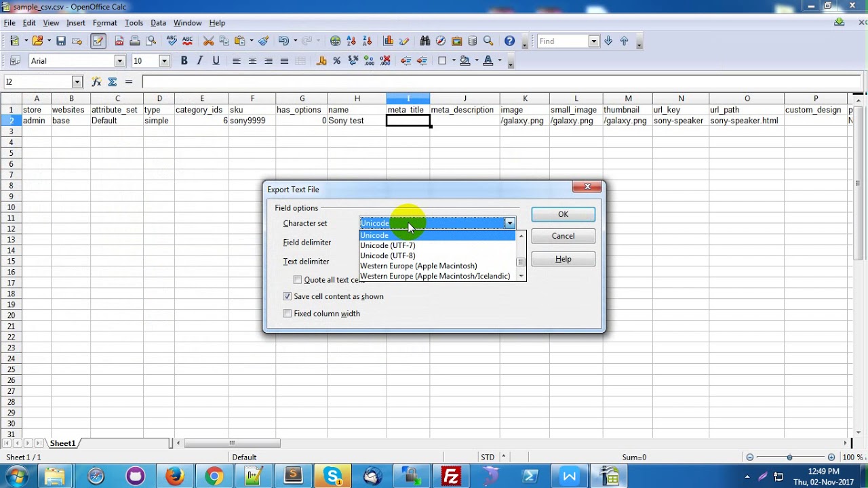This screenshot has height=488, width=868.
Task: Click the Zoom magnifier icon
Action: click(x=488, y=41)
